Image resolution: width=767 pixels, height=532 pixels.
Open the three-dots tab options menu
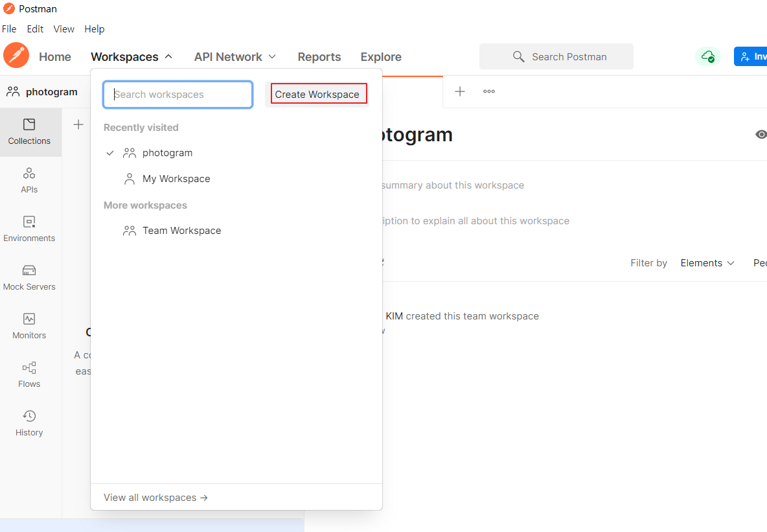489,91
